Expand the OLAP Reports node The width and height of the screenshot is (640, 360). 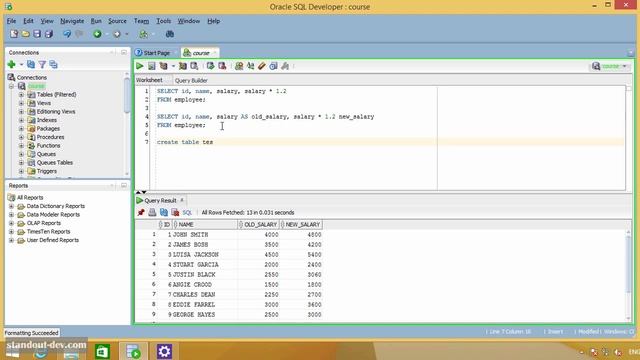pyautogui.click(x=11, y=223)
